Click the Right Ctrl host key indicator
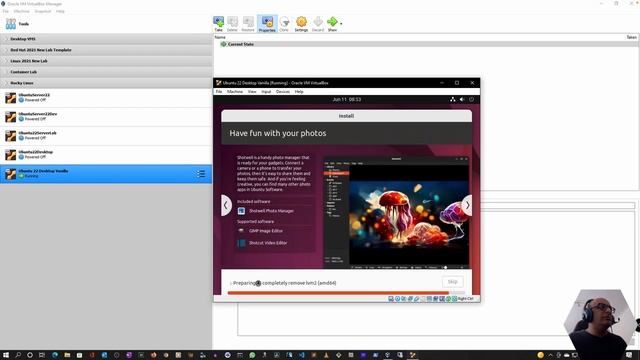 coord(465,299)
